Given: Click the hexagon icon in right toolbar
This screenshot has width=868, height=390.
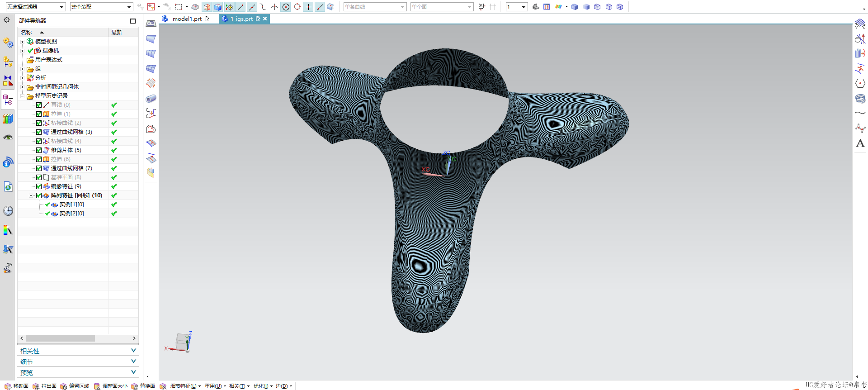Looking at the screenshot, I should pyautogui.click(x=860, y=83).
